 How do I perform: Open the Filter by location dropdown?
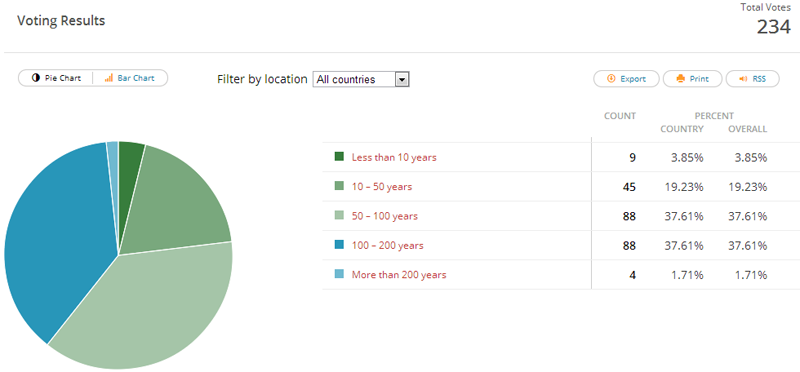[x=361, y=80]
